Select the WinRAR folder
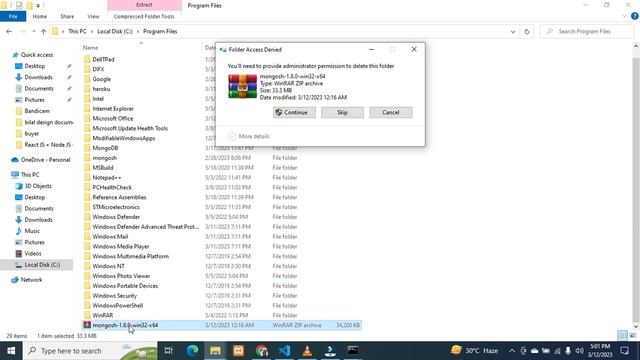The width and height of the screenshot is (640, 360). 102,315
